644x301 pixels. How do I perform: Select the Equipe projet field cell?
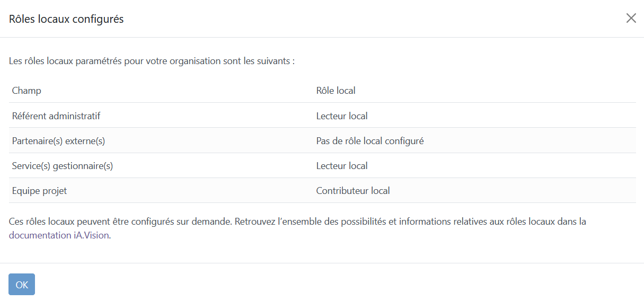click(x=39, y=191)
